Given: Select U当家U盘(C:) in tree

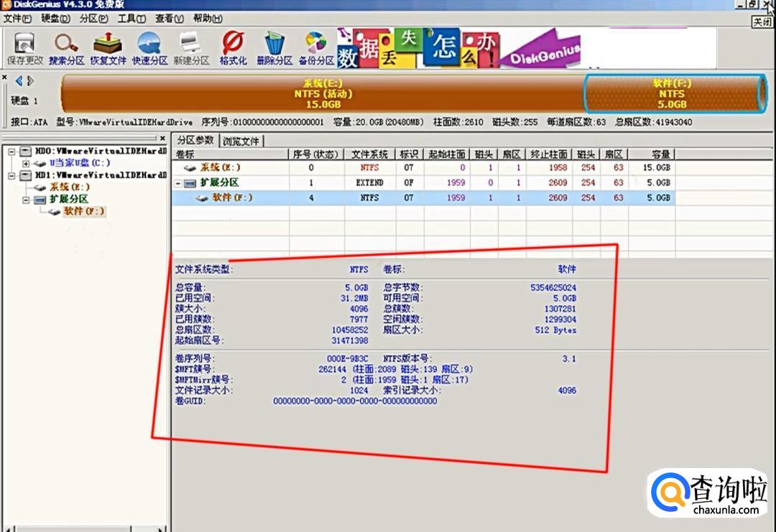Looking at the screenshot, I should coord(80,163).
